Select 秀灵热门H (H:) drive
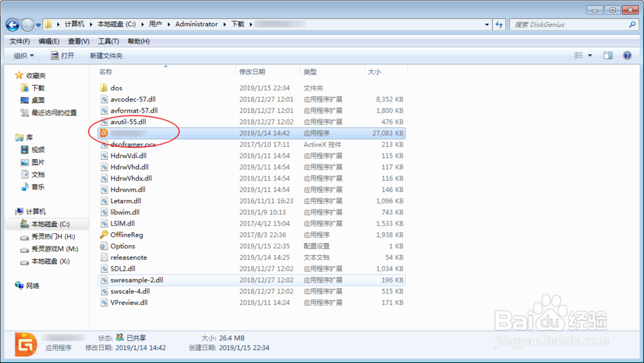The width and height of the screenshot is (644, 363). click(48, 237)
